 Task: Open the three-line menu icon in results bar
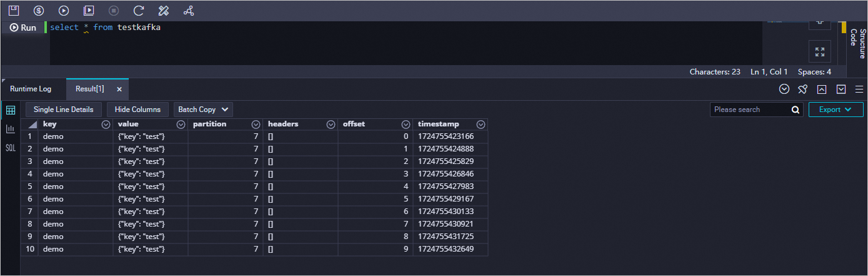(859, 89)
